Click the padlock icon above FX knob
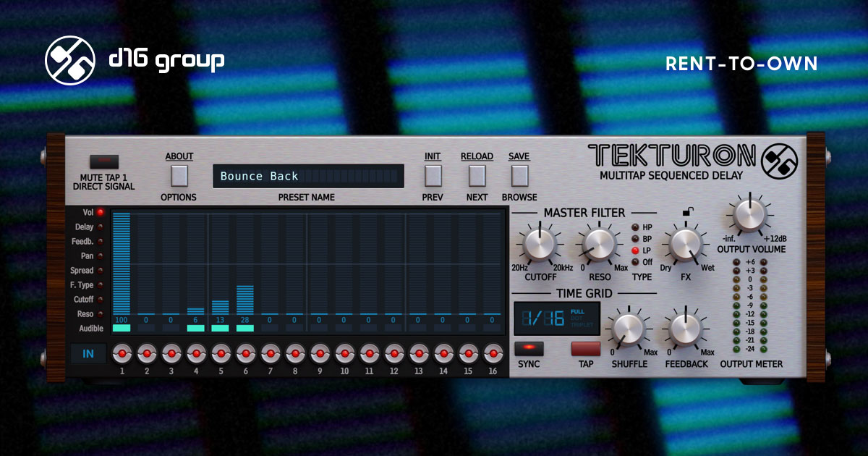The height and width of the screenshot is (456, 868). pyautogui.click(x=688, y=212)
